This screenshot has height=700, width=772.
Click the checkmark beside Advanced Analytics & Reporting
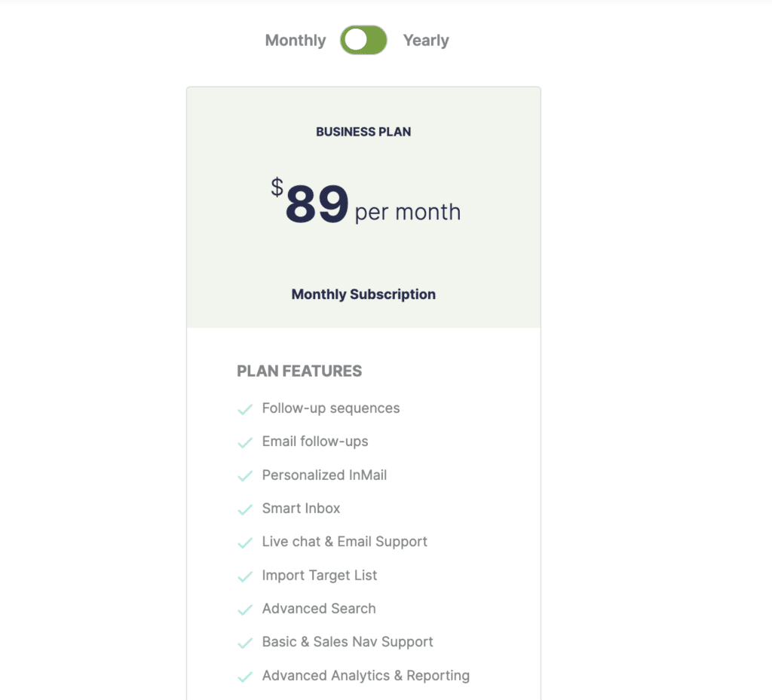(245, 677)
